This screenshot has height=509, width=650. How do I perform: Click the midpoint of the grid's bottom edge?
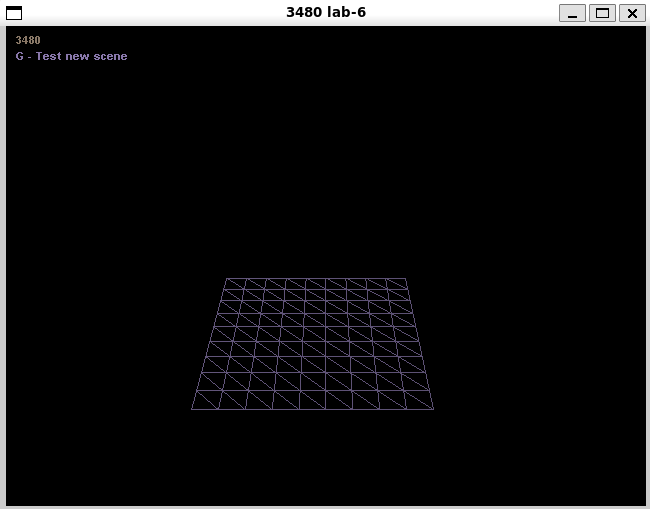pyautogui.click(x=312, y=409)
